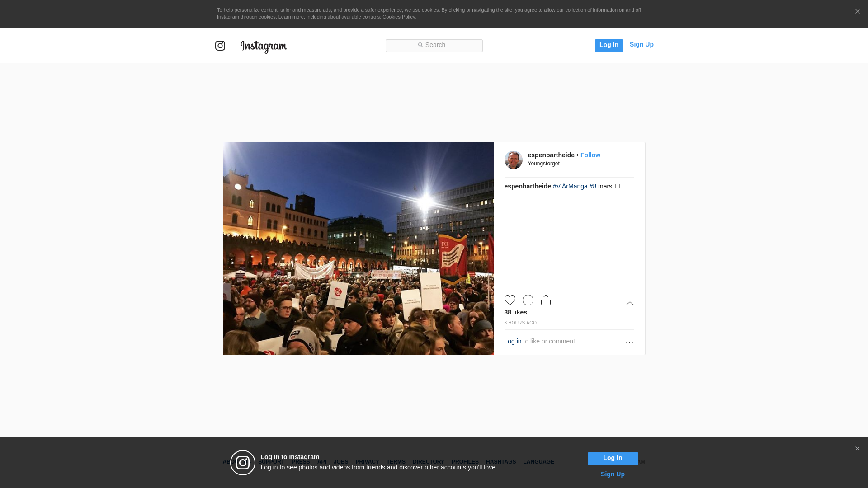Dismiss the cookie notice with X
Image resolution: width=868 pixels, height=488 pixels.
coord(857,12)
